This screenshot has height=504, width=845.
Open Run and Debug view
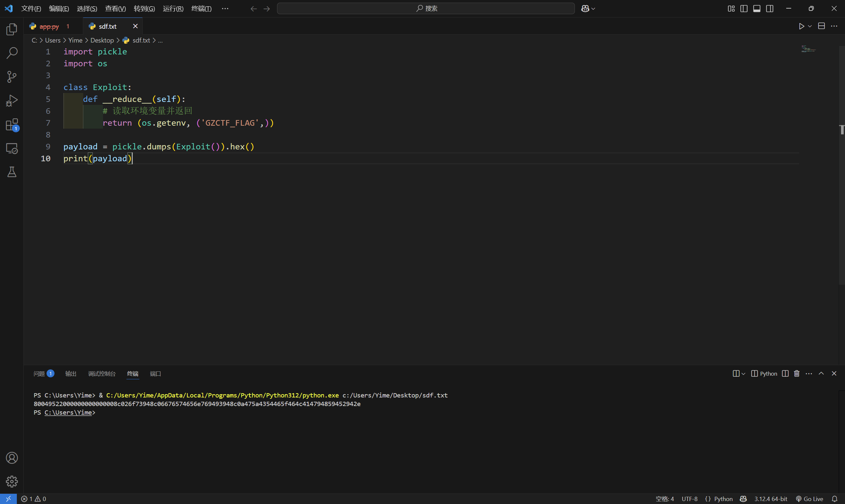pyautogui.click(x=12, y=101)
